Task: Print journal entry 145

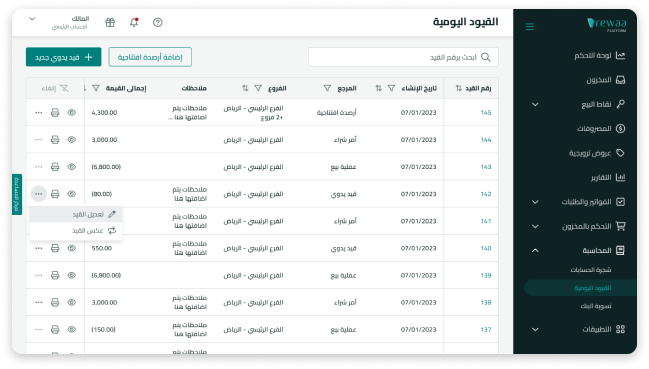Action: coord(55,113)
